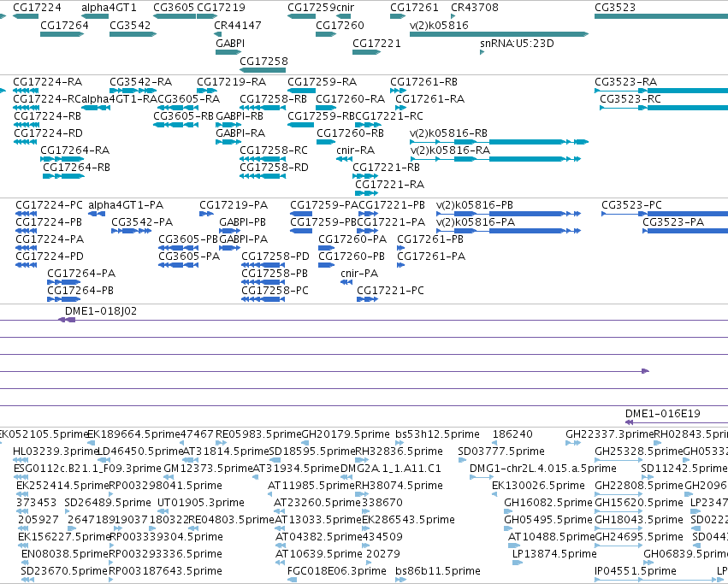Select protein GABPI-PB
The width and height of the screenshot is (728, 584).
(x=242, y=222)
